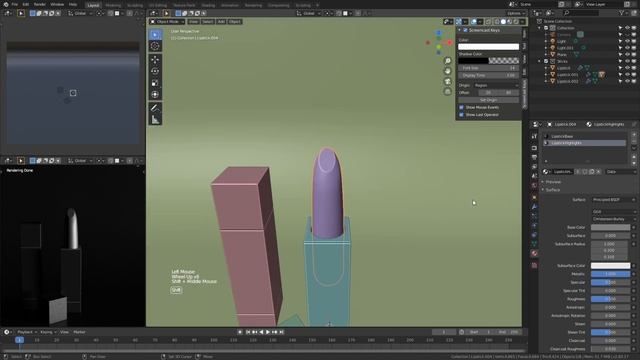Select the Transform tool

point(155,95)
